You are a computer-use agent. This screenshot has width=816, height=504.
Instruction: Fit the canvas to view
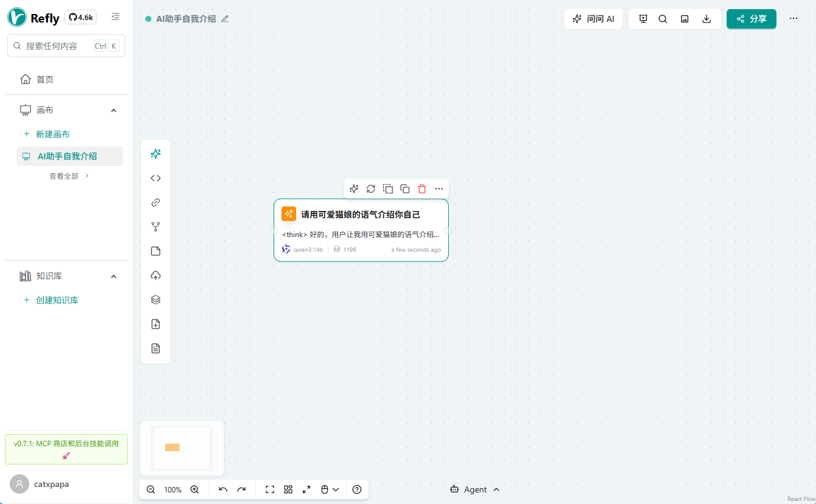(270, 489)
